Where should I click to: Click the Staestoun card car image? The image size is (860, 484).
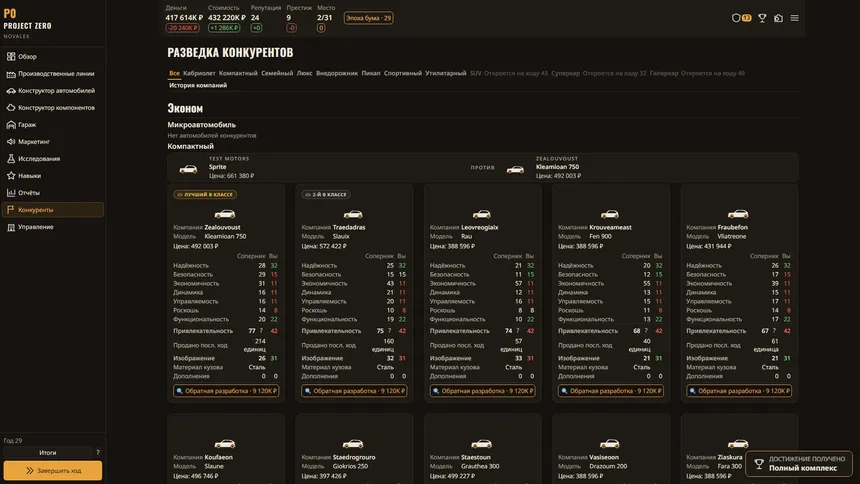pos(482,443)
